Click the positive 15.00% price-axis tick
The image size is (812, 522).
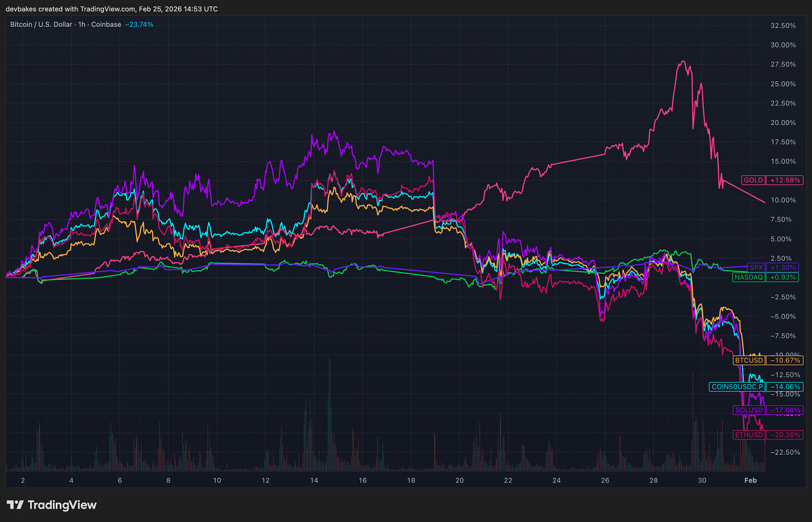783,162
